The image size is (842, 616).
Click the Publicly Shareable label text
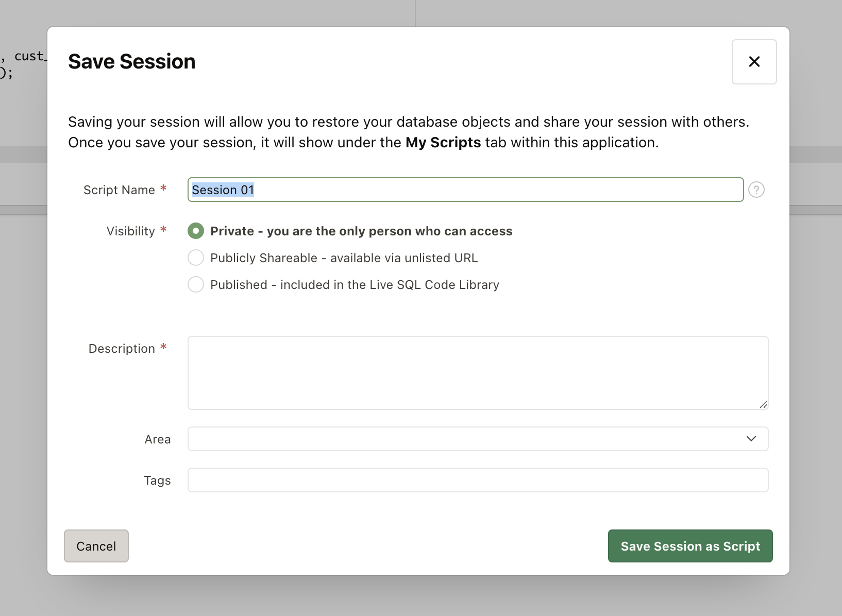coord(344,258)
